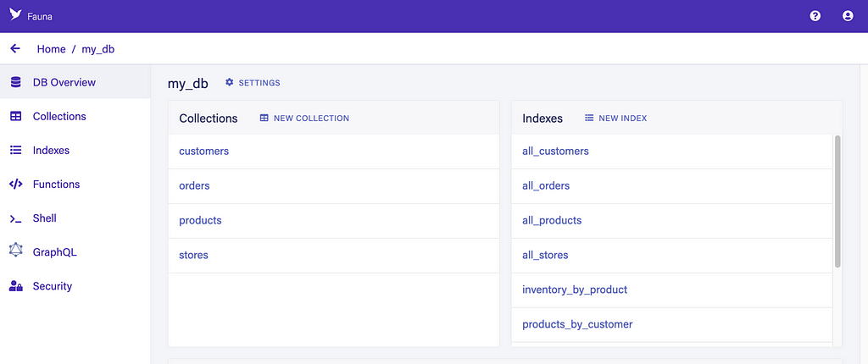This screenshot has height=364, width=868.
Task: Create a New Collection
Action: [304, 118]
